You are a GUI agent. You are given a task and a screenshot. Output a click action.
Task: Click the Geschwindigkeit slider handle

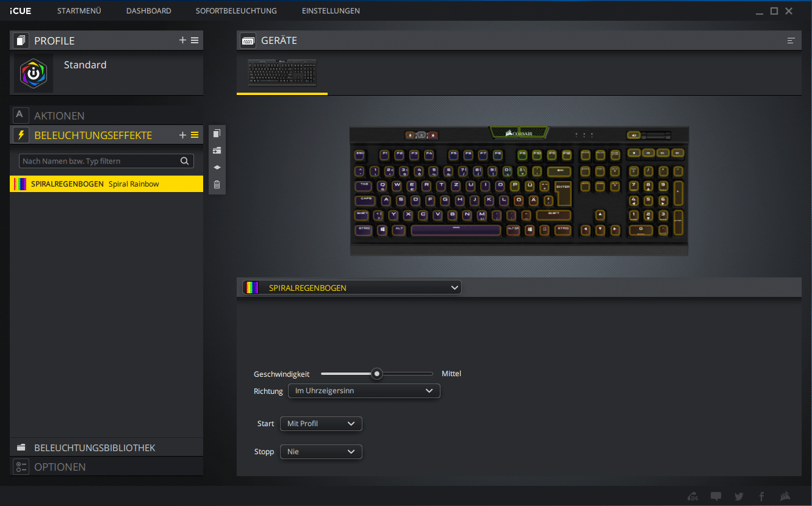(x=377, y=374)
